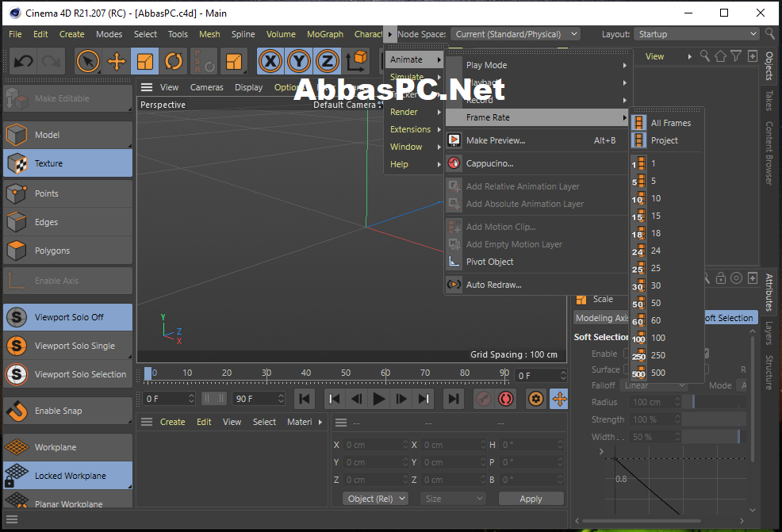Open the keyframe selection options icon
The image size is (782, 532).
[x=536, y=399]
